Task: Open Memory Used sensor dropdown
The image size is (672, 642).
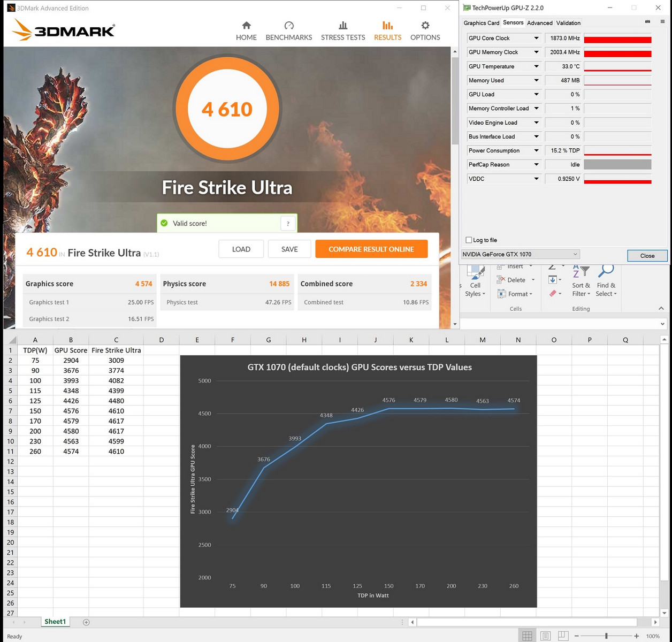Action: (x=536, y=80)
